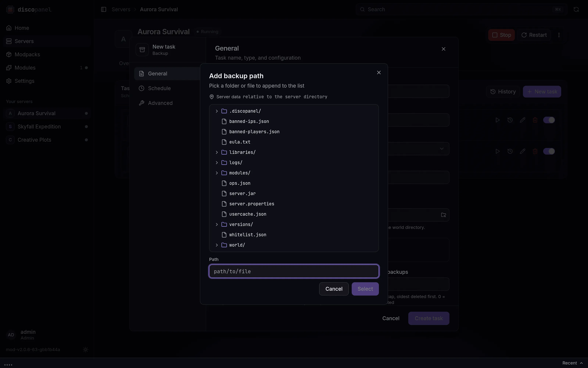Expand the versions/ folder chevron

pyautogui.click(x=217, y=224)
